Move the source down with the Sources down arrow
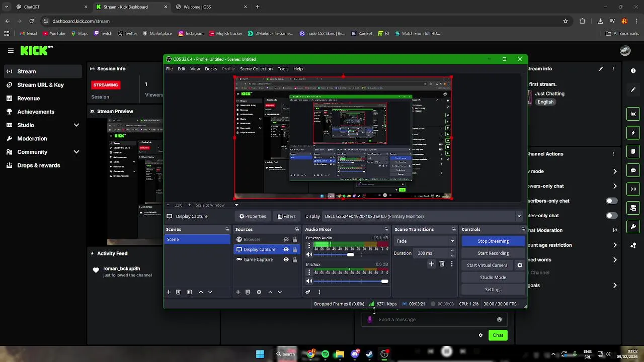The image size is (644, 362). [280, 292]
